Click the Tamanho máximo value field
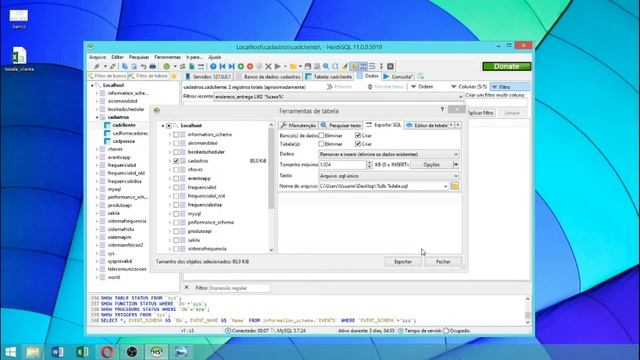Image resolution: width=640 pixels, height=360 pixels. (342, 164)
